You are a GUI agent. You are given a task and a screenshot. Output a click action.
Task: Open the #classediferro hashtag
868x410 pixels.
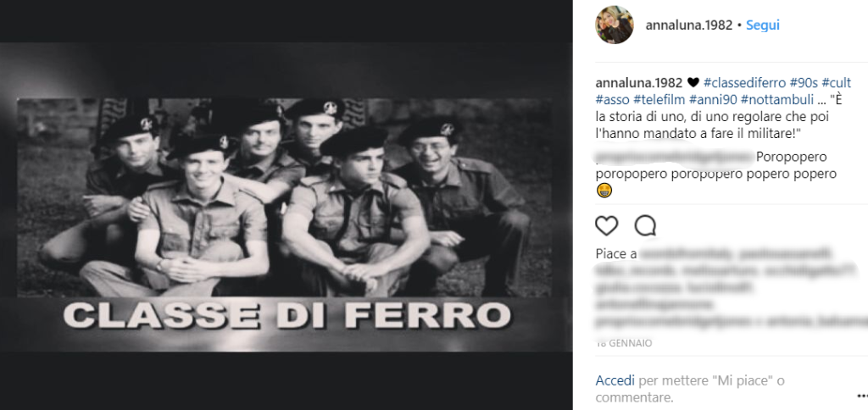click(744, 83)
